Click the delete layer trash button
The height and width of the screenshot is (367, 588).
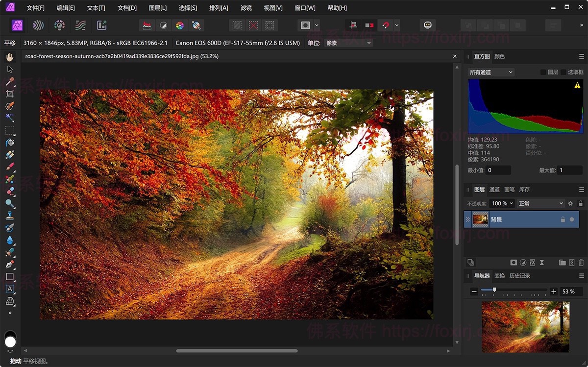tap(581, 262)
